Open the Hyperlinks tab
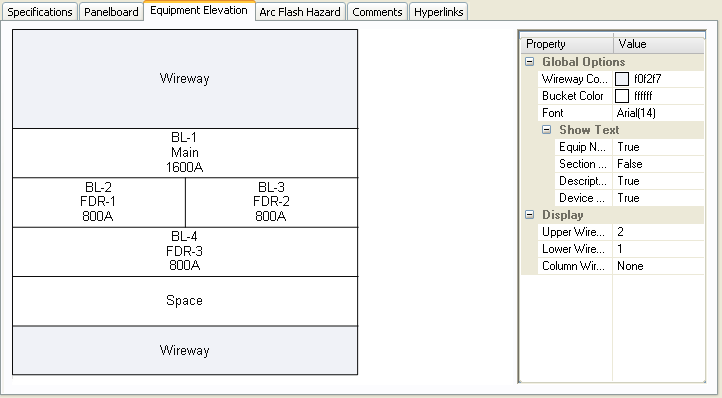Screen dimensions: 722x398 [438, 12]
